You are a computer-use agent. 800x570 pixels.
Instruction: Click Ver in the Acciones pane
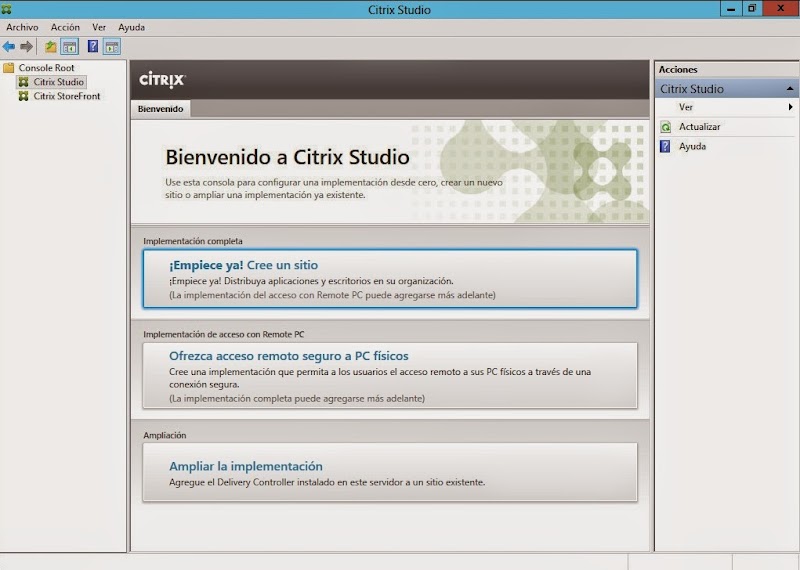coord(686,107)
